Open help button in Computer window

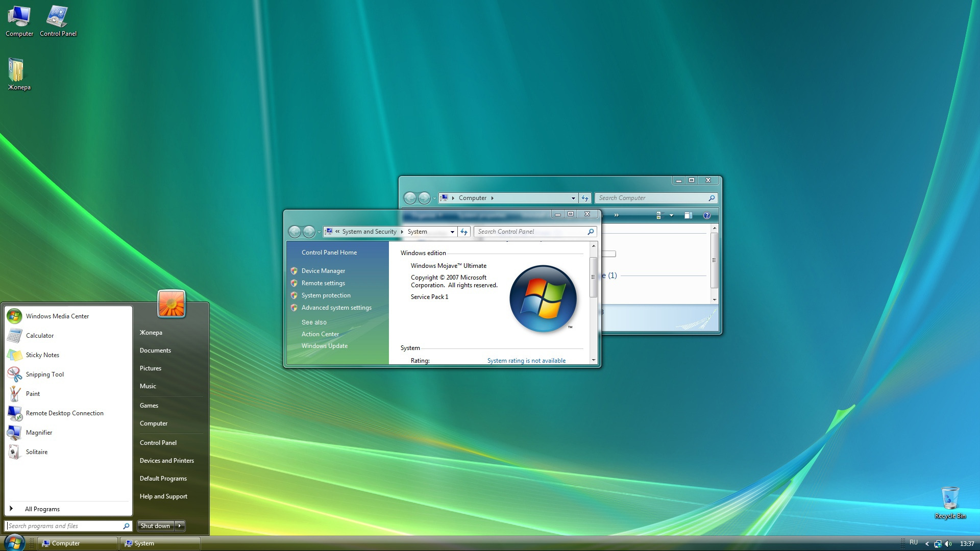706,215
